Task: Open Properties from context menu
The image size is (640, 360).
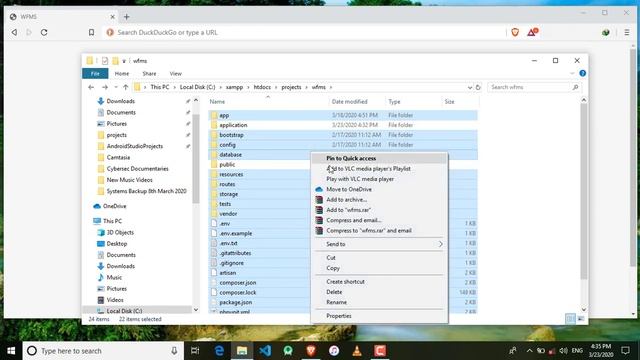Action: tap(379, 316)
